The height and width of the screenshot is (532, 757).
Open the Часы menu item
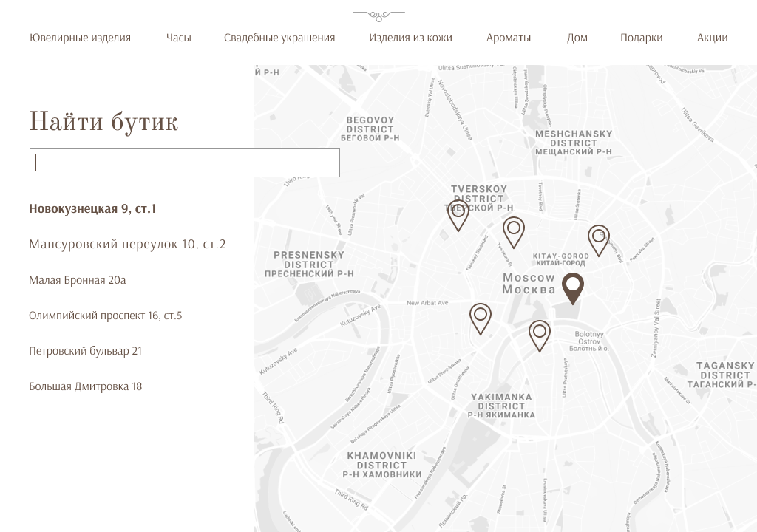pyautogui.click(x=179, y=38)
